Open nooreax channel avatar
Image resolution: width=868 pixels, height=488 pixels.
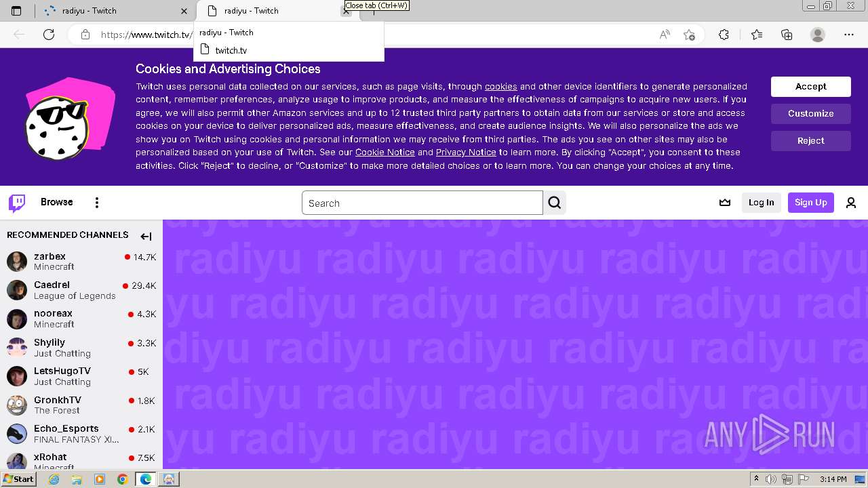(17, 319)
